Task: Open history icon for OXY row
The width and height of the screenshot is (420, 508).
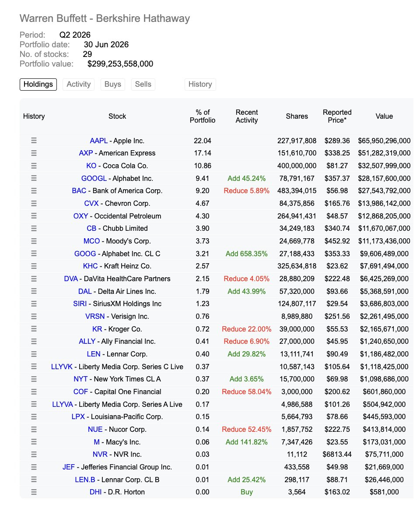Action: tap(34, 216)
